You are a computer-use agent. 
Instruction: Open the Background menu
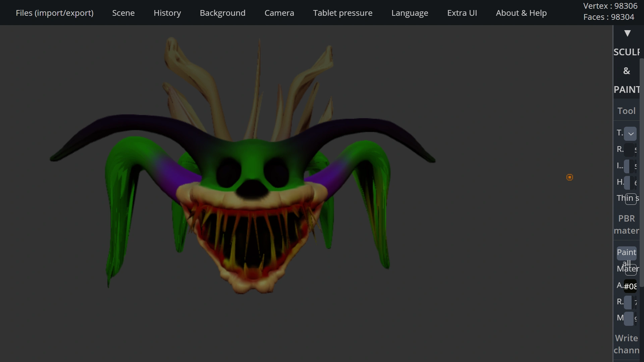222,13
